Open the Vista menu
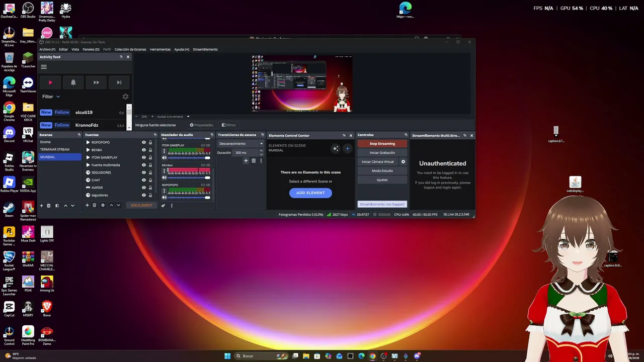 coord(75,49)
